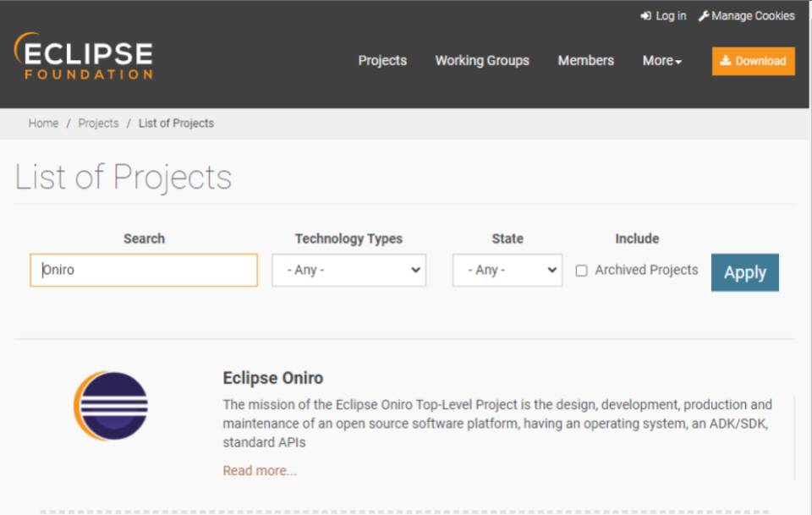Focus the Search field containing Oniro

[144, 270]
